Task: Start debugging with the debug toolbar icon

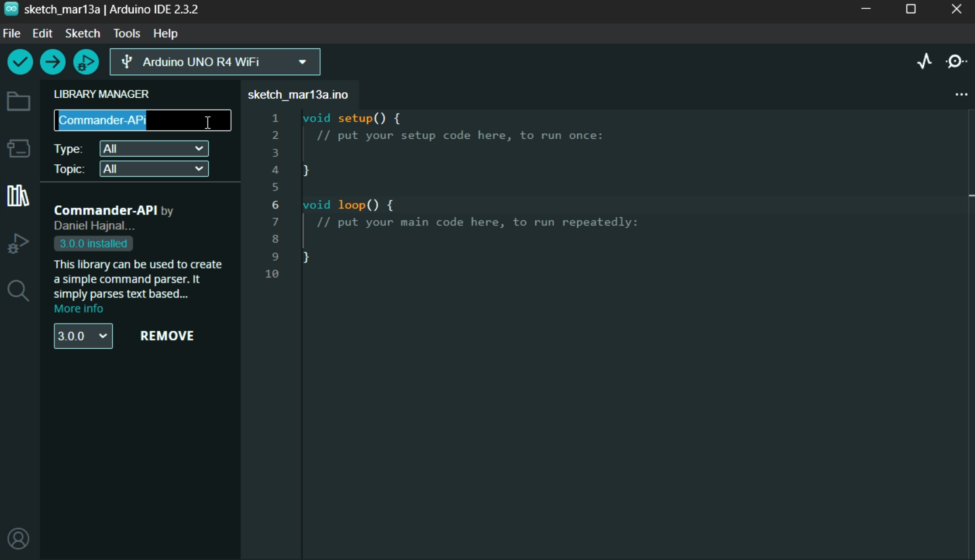Action: (x=86, y=62)
